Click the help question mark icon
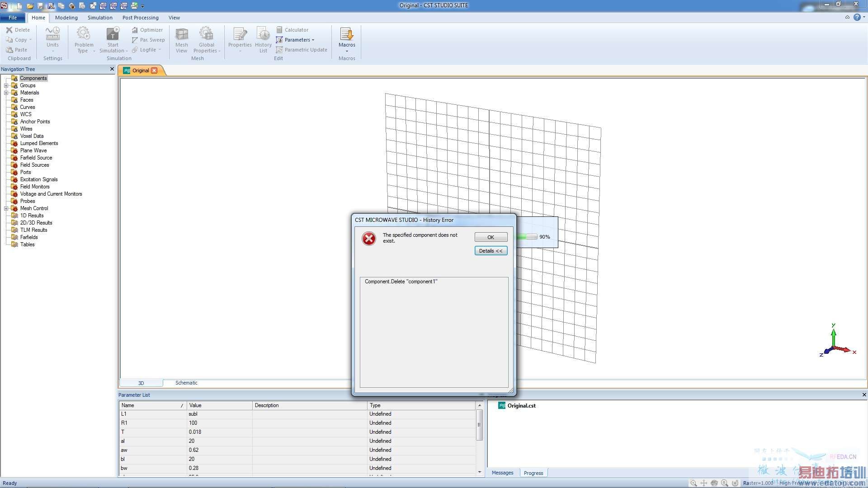Screen dimensions: 868x488 pos(857,17)
